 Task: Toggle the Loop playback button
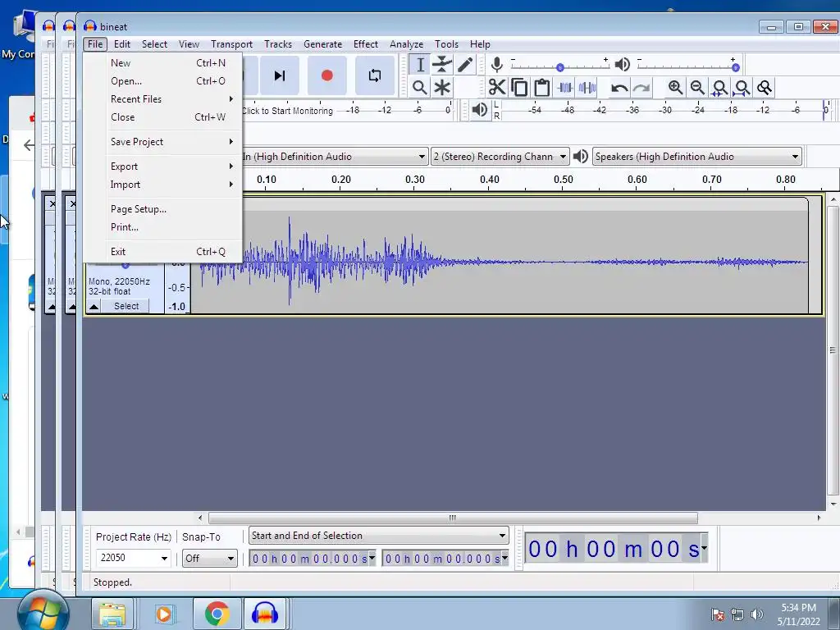pos(375,75)
